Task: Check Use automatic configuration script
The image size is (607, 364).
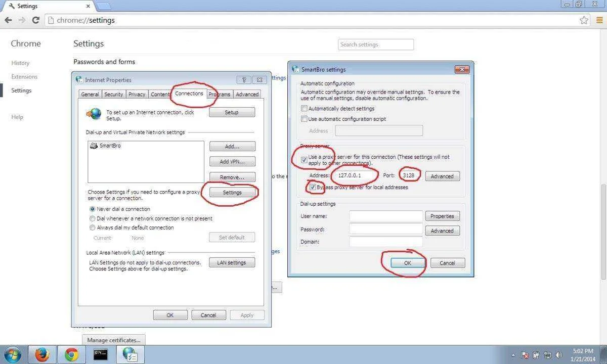Action: pos(304,119)
